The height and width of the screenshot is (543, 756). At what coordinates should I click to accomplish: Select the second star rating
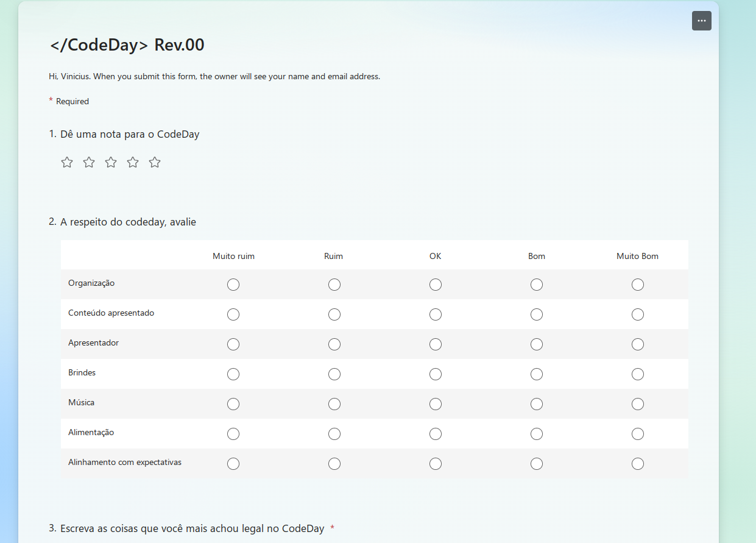click(89, 162)
